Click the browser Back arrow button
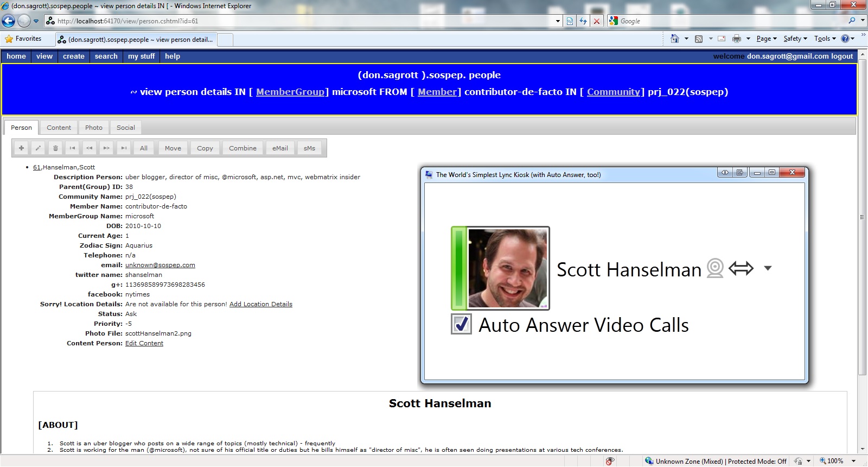The width and height of the screenshot is (868, 467). click(x=9, y=21)
